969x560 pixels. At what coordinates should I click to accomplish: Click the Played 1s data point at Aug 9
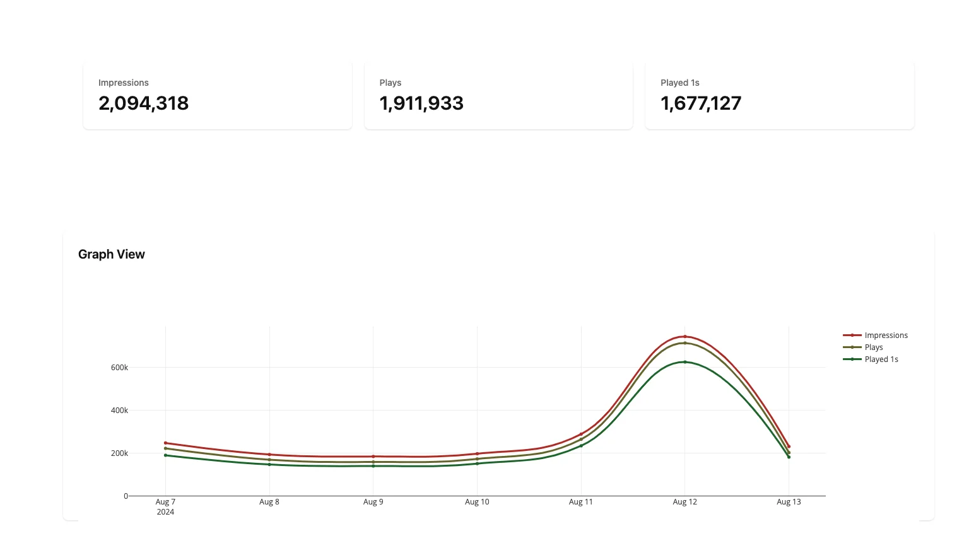[373, 466]
